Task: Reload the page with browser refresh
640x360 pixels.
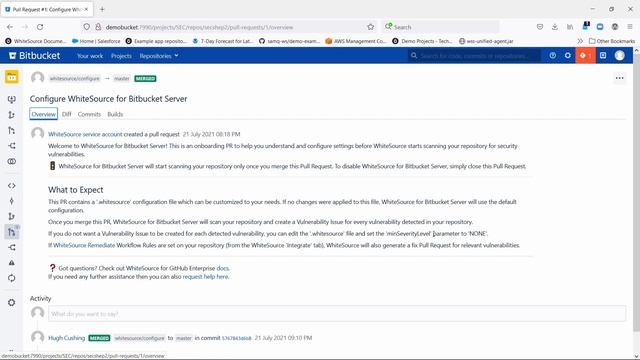Action: tap(40, 27)
